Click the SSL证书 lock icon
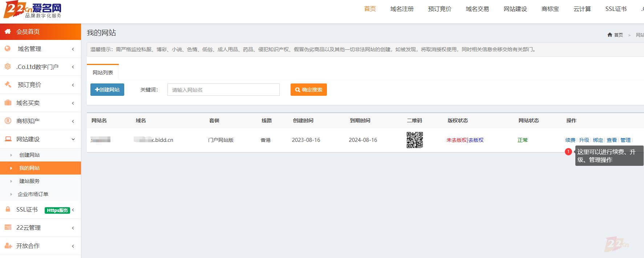 (x=8, y=209)
